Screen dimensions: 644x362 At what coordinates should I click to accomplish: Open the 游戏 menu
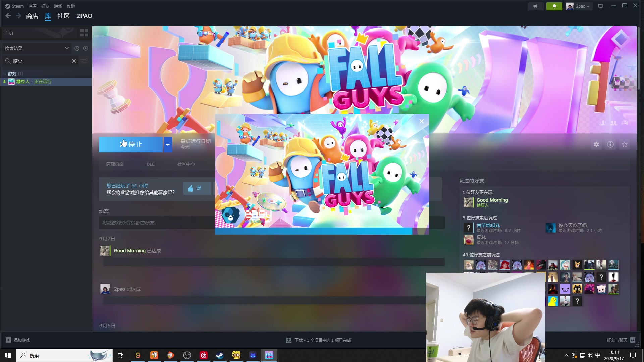[x=58, y=6]
